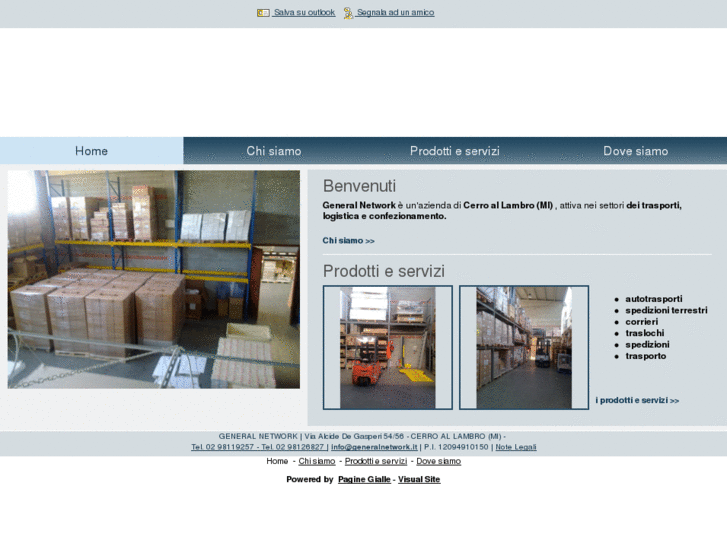Click the 'Cerro al Lambro (MI)' bold text
Screen dimensions: 727x545
click(508, 205)
